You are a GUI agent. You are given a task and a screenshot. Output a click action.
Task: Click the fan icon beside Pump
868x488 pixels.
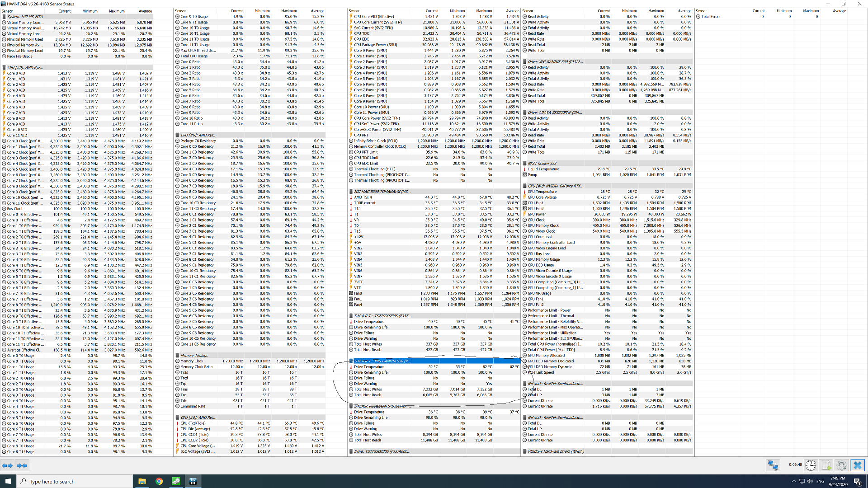click(x=524, y=175)
